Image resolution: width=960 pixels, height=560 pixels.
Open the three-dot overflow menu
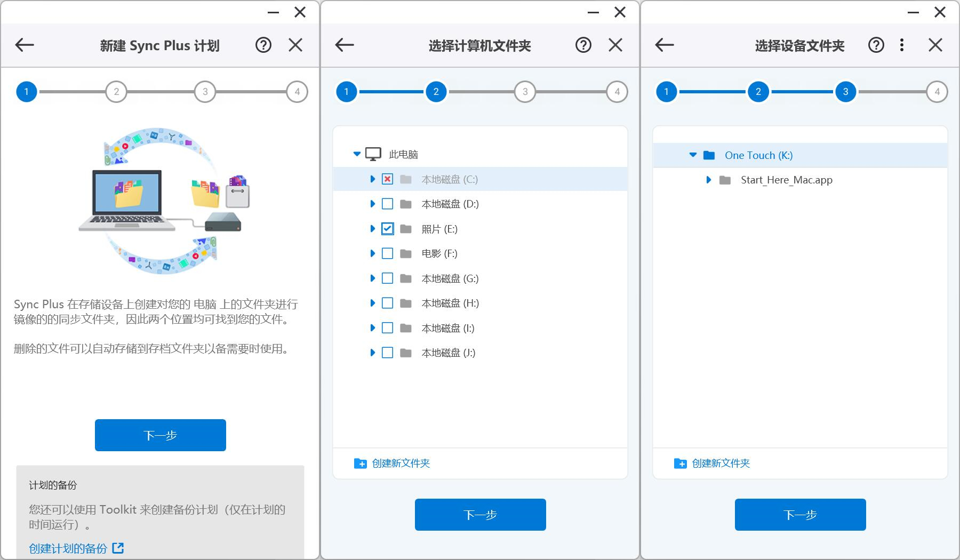(902, 45)
